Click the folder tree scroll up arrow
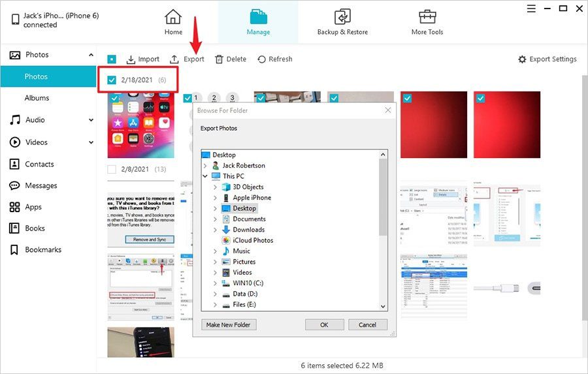This screenshot has height=374, width=588. [x=383, y=155]
